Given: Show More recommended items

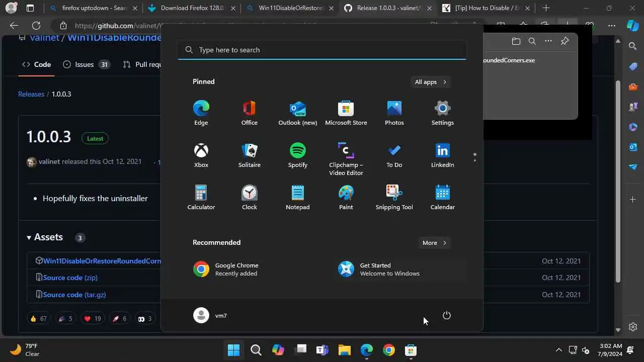Looking at the screenshot, I should click(435, 243).
